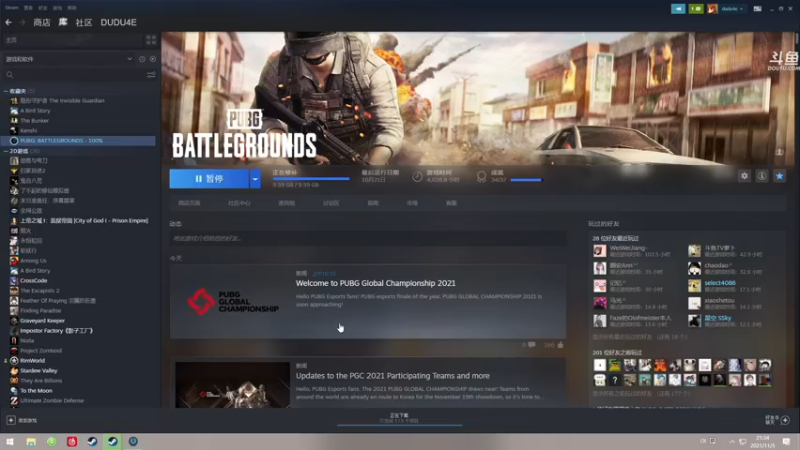Collapse the favorites category

click(6, 91)
